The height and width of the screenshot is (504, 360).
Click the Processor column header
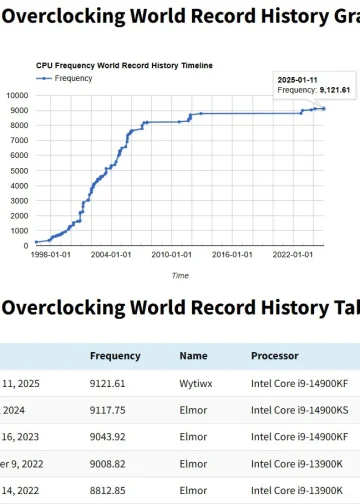[275, 356]
